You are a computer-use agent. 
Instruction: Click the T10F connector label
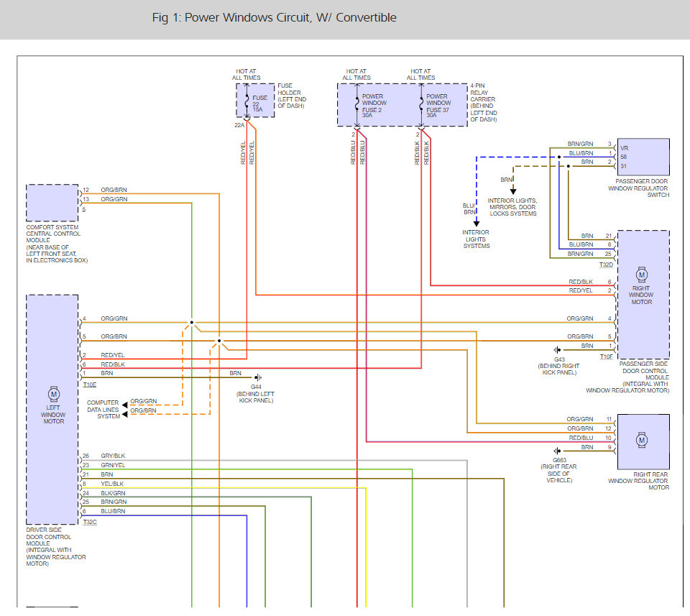click(607, 357)
